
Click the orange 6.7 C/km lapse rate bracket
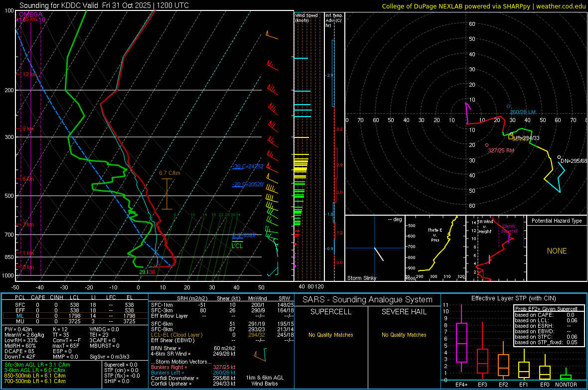coord(167,194)
